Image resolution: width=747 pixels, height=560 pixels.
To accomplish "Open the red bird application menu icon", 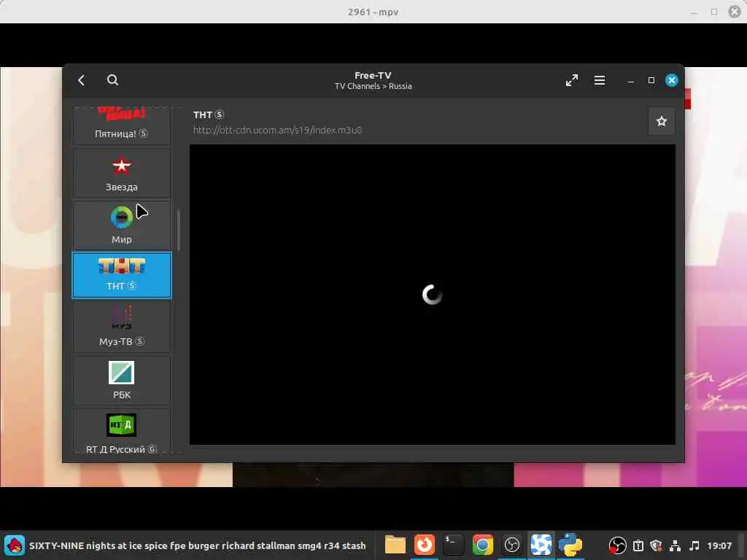I will pos(15,545).
